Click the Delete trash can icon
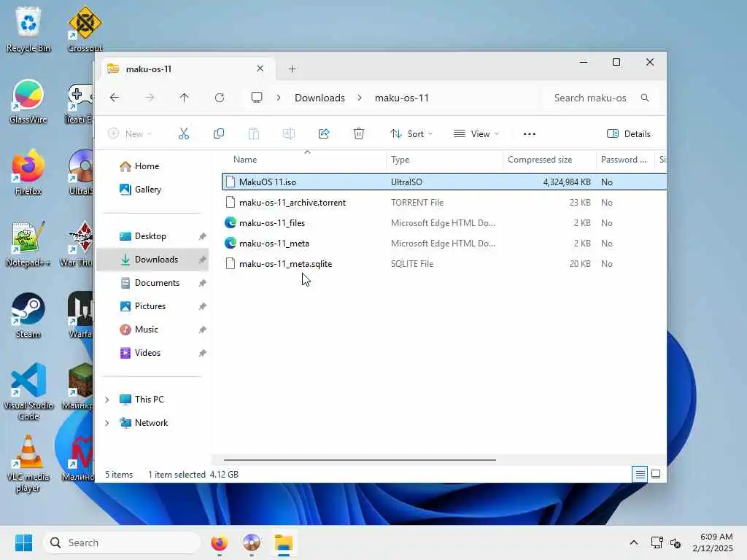Image resolution: width=747 pixels, height=560 pixels. click(359, 134)
